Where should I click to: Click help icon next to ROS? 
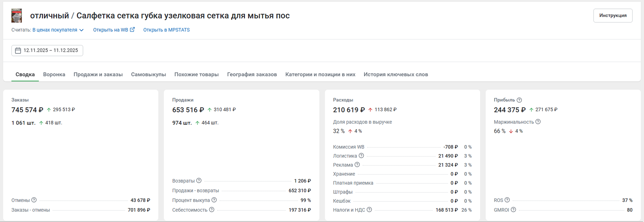507,200
